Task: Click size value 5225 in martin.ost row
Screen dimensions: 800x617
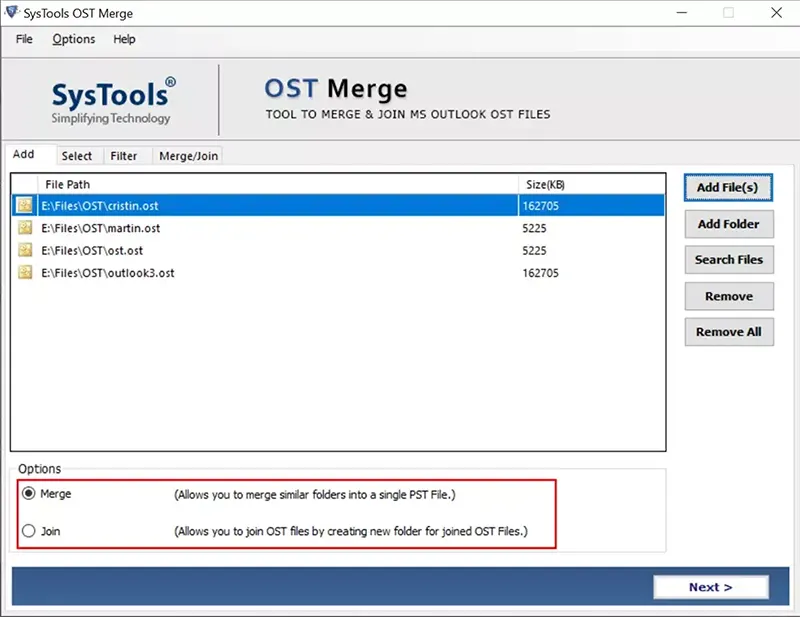Action: click(534, 228)
